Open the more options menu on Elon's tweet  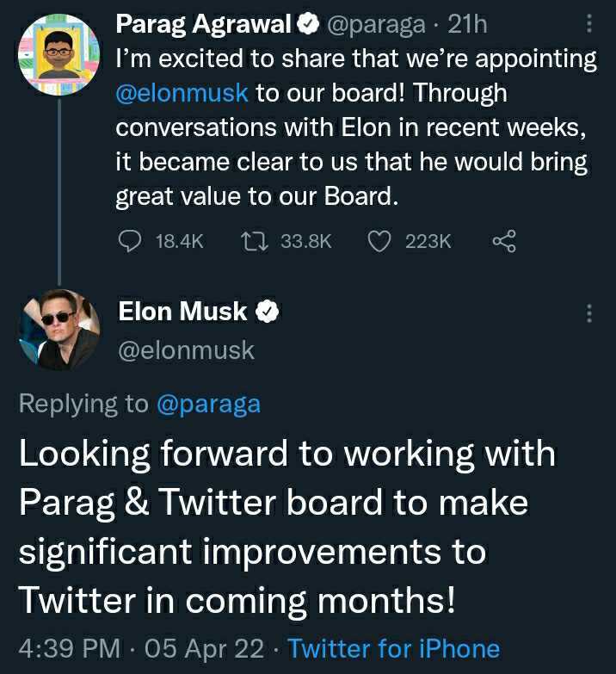point(589,313)
